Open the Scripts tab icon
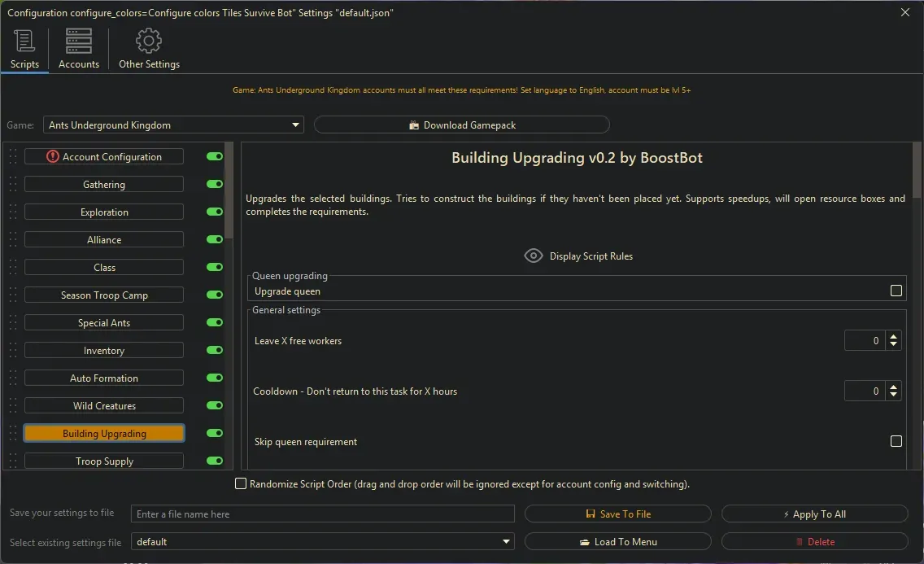 coord(24,42)
